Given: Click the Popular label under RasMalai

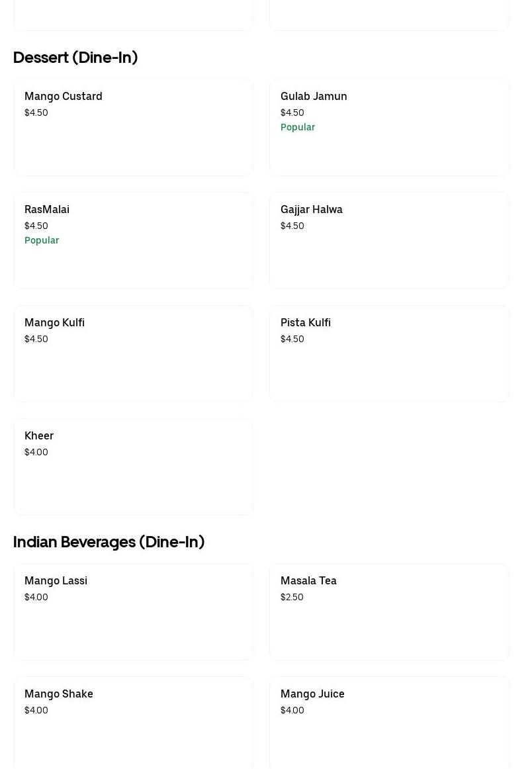Looking at the screenshot, I should point(42,240).
